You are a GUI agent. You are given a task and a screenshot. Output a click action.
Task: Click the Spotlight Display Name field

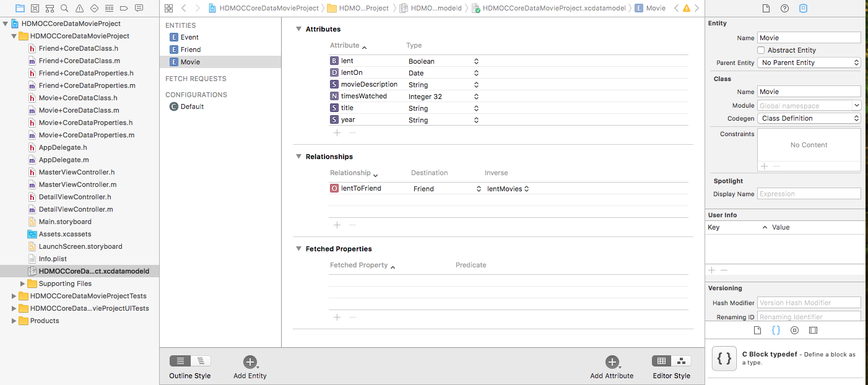point(809,194)
